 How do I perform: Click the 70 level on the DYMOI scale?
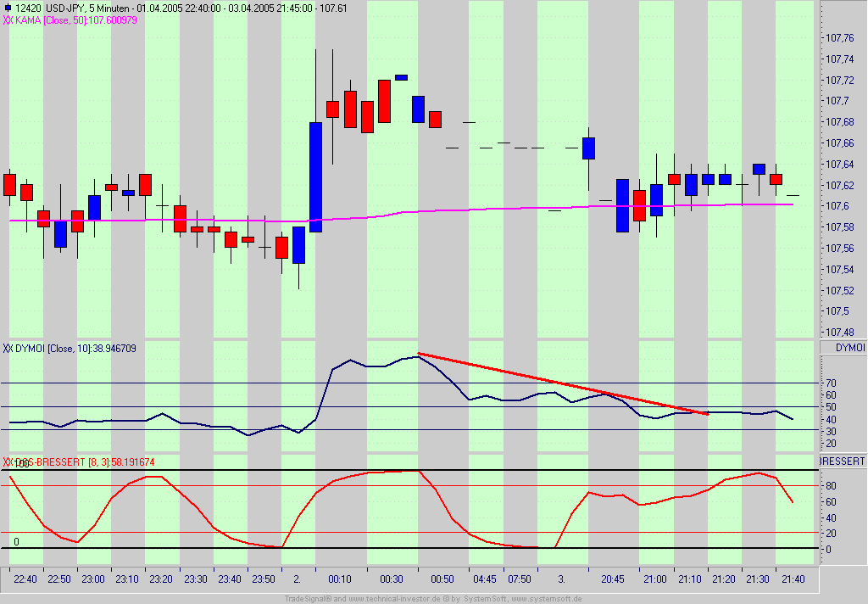pyautogui.click(x=831, y=383)
